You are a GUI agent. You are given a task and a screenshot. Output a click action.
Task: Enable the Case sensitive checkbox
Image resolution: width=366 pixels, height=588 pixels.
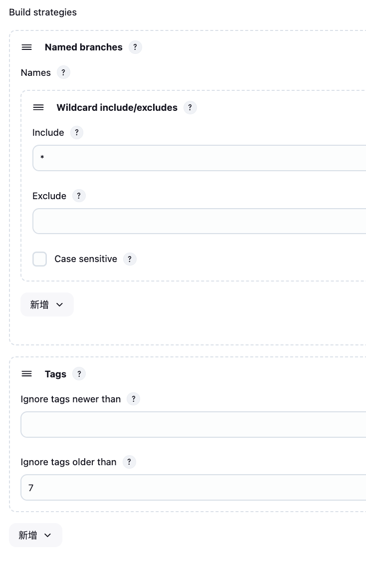pyautogui.click(x=40, y=259)
